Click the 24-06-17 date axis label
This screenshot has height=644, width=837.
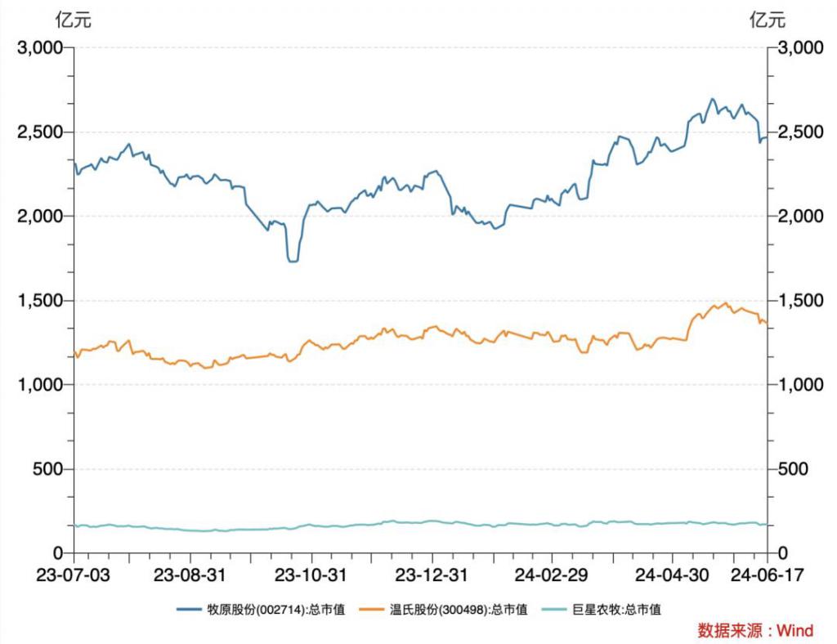pyautogui.click(x=767, y=575)
